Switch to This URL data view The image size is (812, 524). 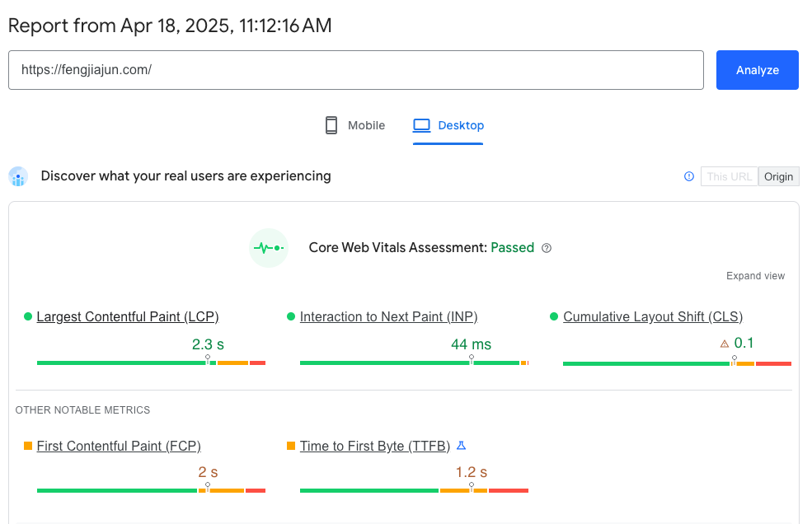729,176
